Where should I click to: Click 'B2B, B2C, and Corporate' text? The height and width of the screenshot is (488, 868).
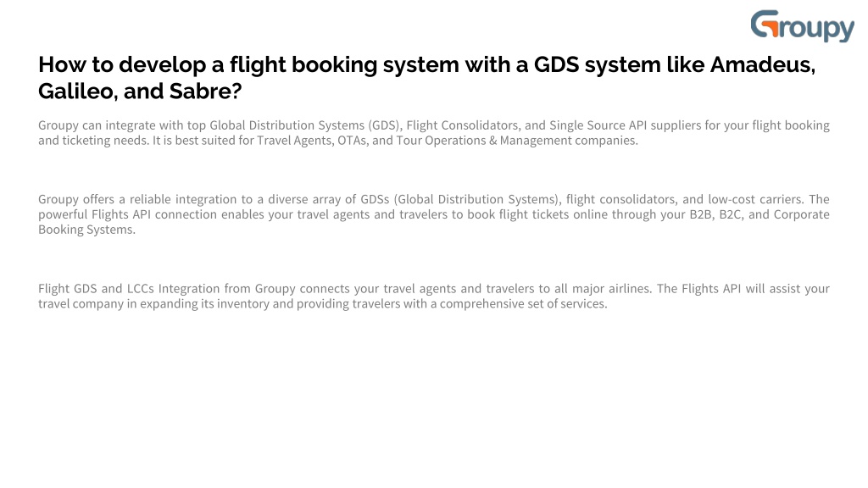click(759, 214)
